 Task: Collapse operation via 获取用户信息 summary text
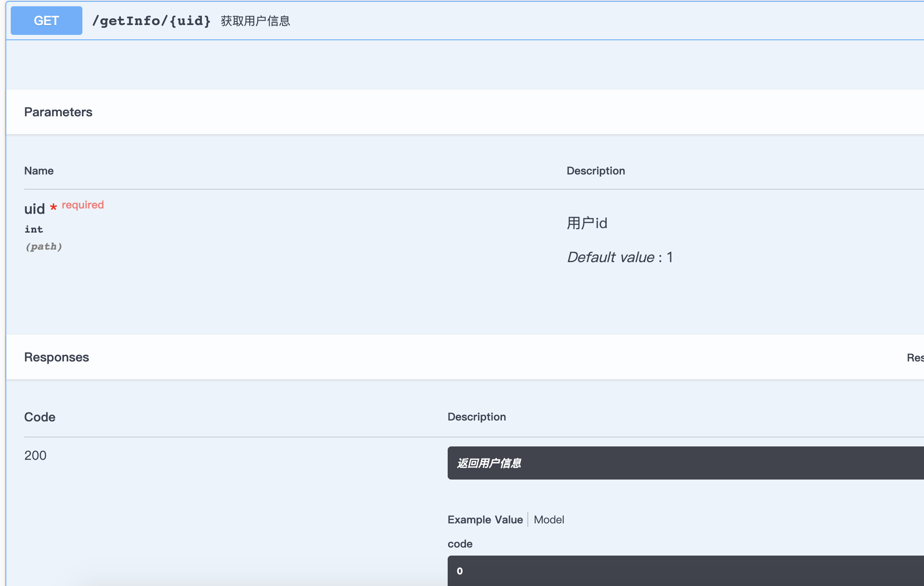pos(255,21)
